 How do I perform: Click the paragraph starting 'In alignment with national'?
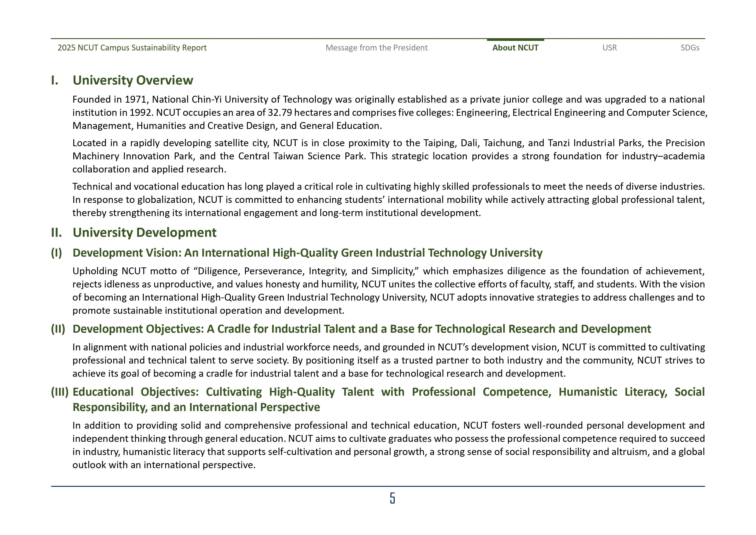pyautogui.click(x=388, y=360)
